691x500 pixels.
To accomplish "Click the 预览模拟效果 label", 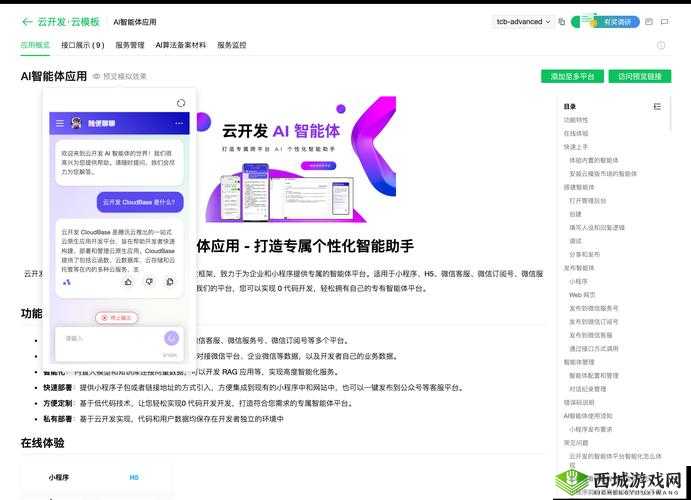I will click(x=124, y=76).
